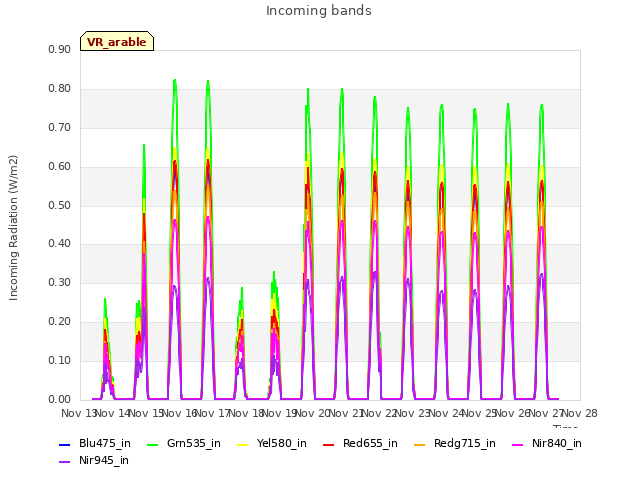This screenshot has width=640, height=480.
Task: Click the 0.60 y-axis tick label
Action: coord(59,167)
